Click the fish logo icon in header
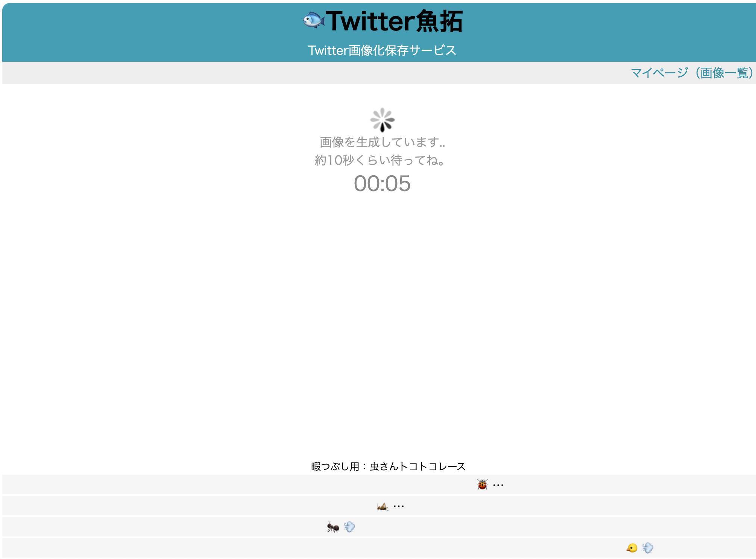Viewport: 756px width, 559px height. pyautogui.click(x=313, y=20)
